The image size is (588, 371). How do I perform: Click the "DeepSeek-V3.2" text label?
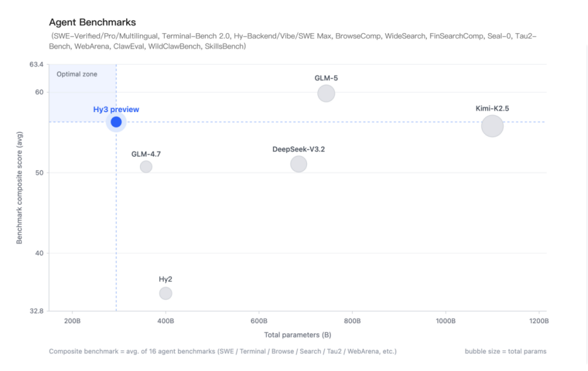[299, 149]
